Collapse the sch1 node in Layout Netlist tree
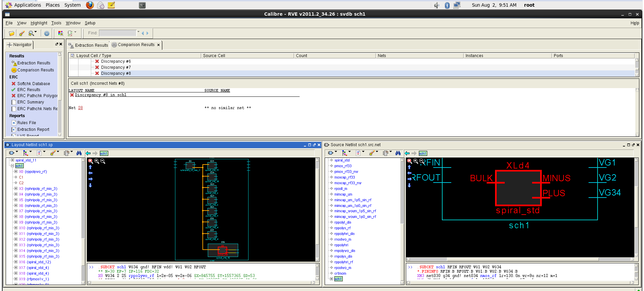Screen dimensions: 644x291 12,166
